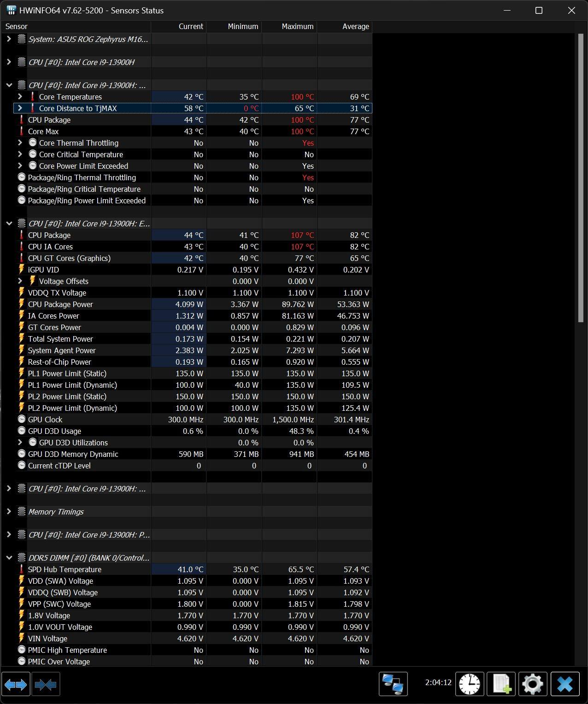This screenshot has width=588, height=704.
Task: Select the SPD Hub Temperature row
Action: click(x=65, y=569)
